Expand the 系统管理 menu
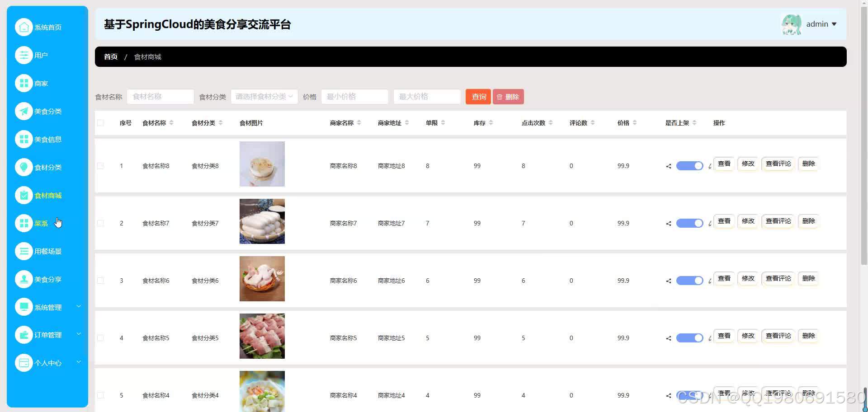Image resolution: width=868 pixels, height=412 pixels. point(47,307)
